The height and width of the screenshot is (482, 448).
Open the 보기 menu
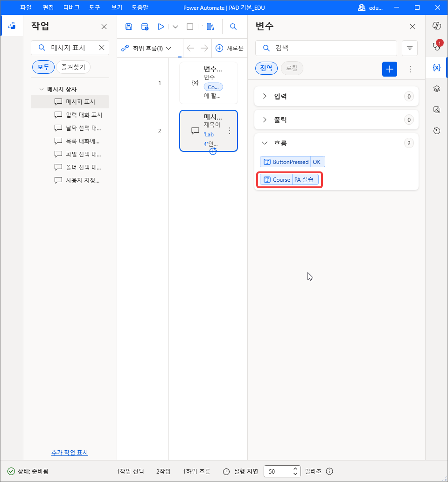[x=117, y=7]
